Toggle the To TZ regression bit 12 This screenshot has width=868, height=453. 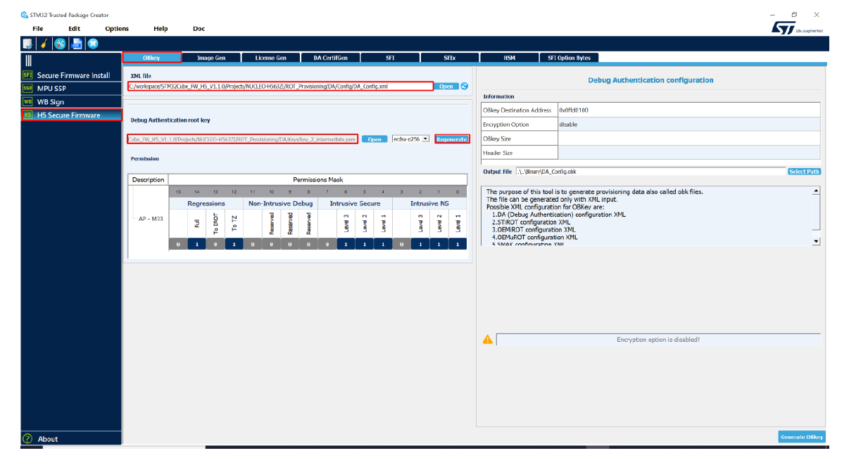(x=234, y=244)
